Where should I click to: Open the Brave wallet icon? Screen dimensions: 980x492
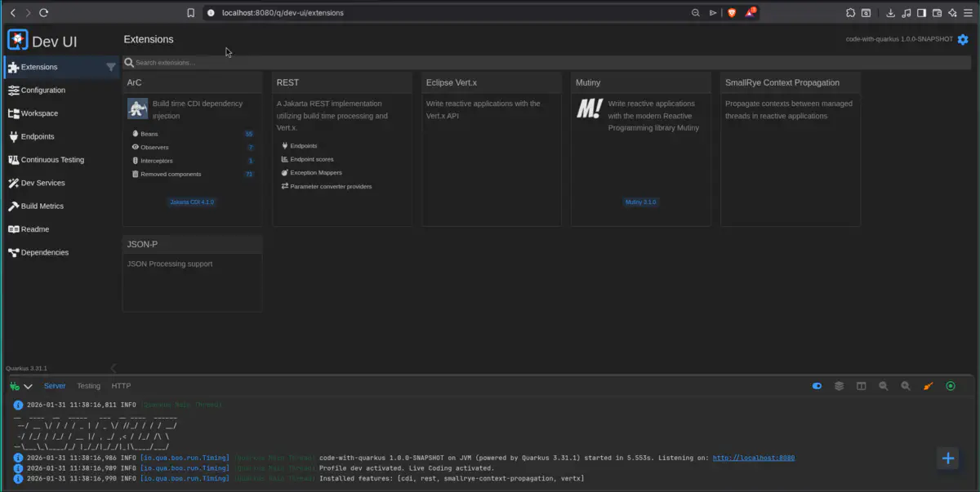click(x=937, y=13)
